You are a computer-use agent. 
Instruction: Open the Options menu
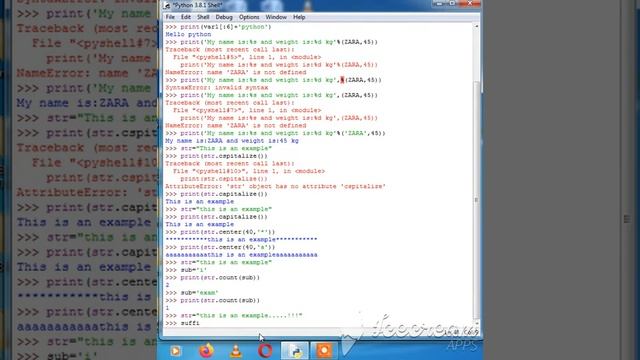click(249, 17)
